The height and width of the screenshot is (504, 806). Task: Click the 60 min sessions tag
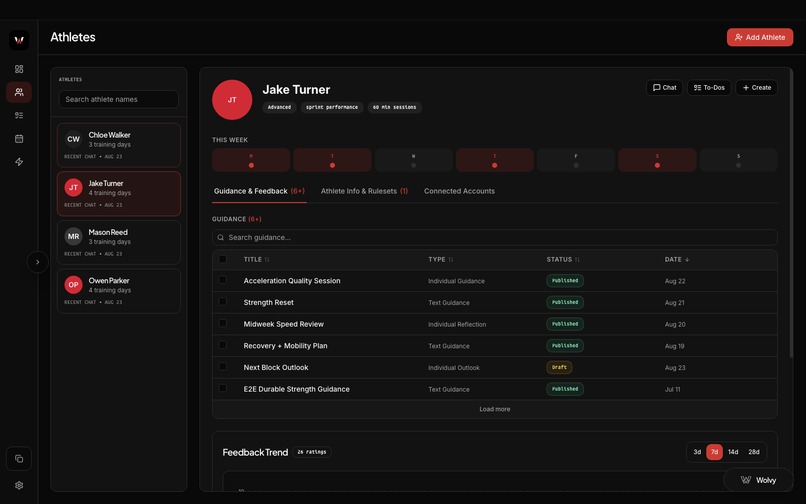click(x=394, y=107)
